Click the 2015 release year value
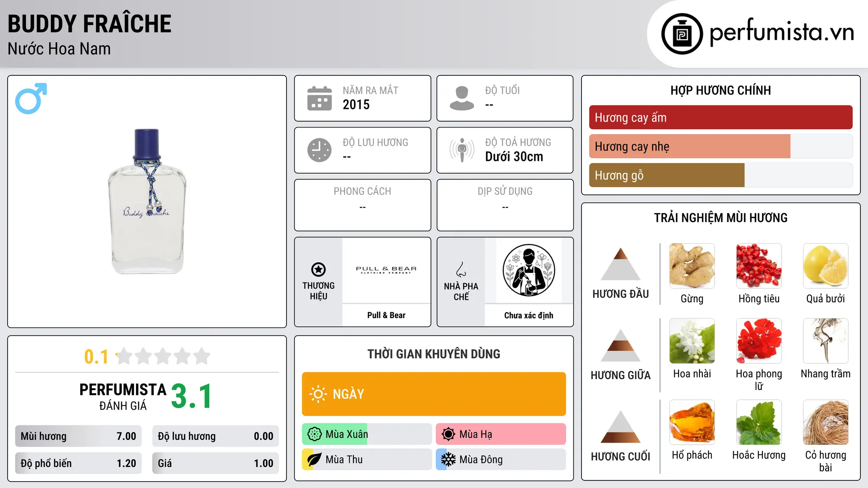The height and width of the screenshot is (488, 868). (x=356, y=105)
